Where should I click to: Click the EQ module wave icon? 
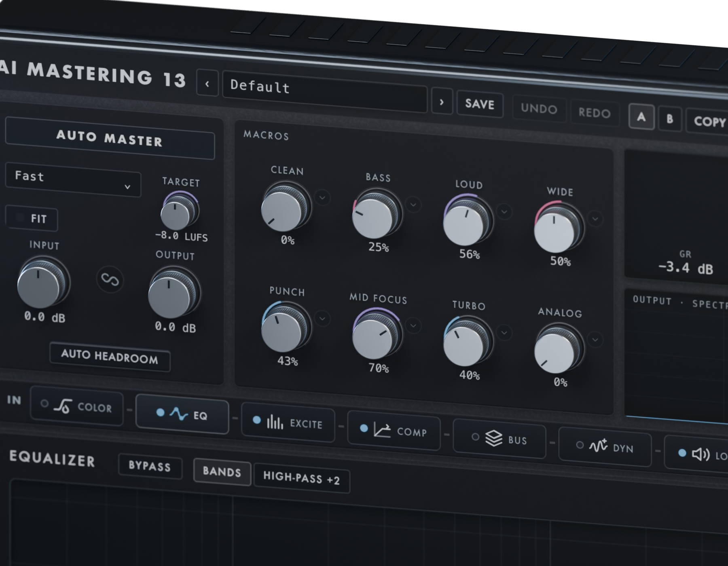(x=178, y=414)
